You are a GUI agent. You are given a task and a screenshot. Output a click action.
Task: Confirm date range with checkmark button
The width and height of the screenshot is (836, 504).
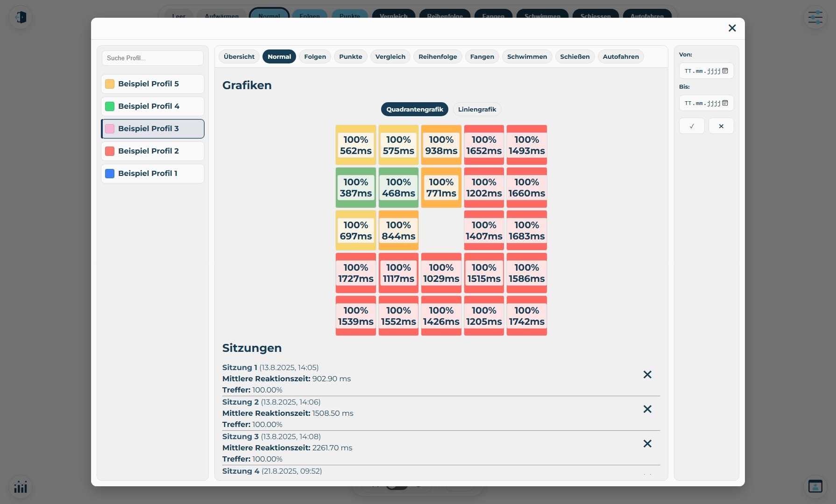[691, 126]
